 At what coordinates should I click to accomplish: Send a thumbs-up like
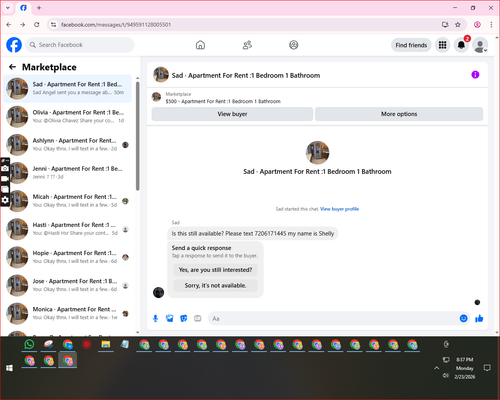479,318
